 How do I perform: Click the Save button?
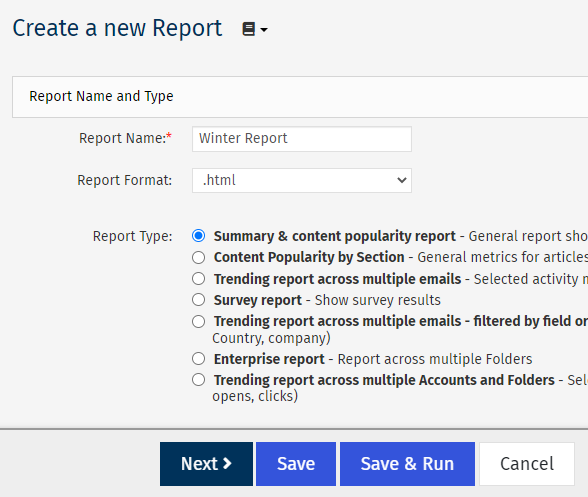coord(296,464)
